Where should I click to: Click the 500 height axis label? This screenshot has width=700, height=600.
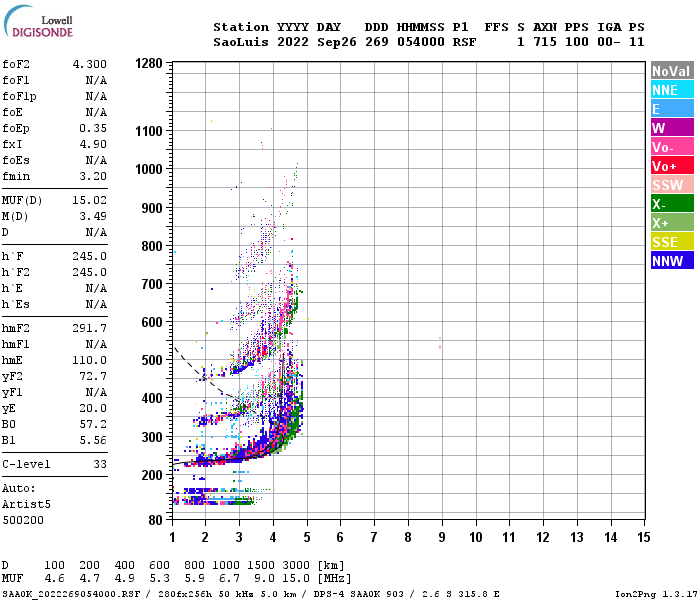coord(152,360)
